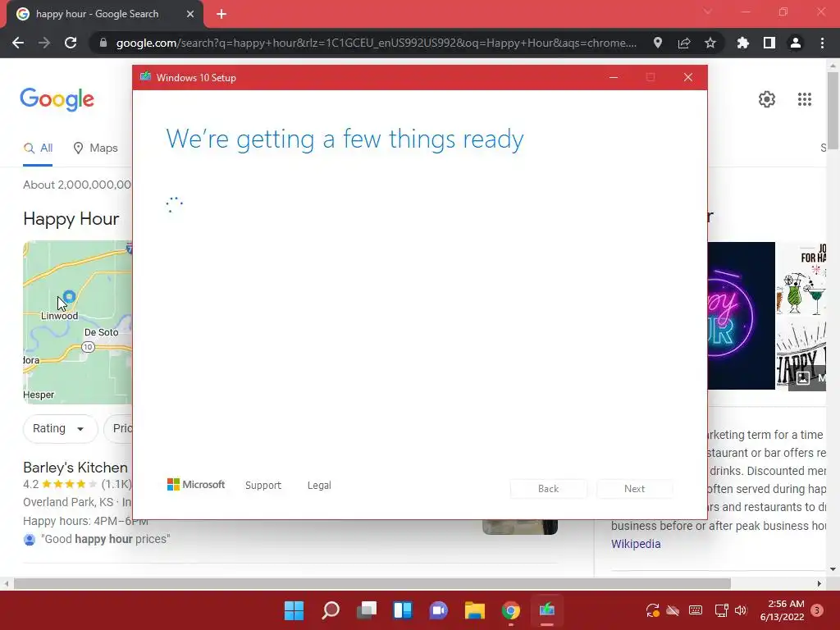Open a new Chrome tab
This screenshot has height=630, width=840.
click(x=221, y=14)
